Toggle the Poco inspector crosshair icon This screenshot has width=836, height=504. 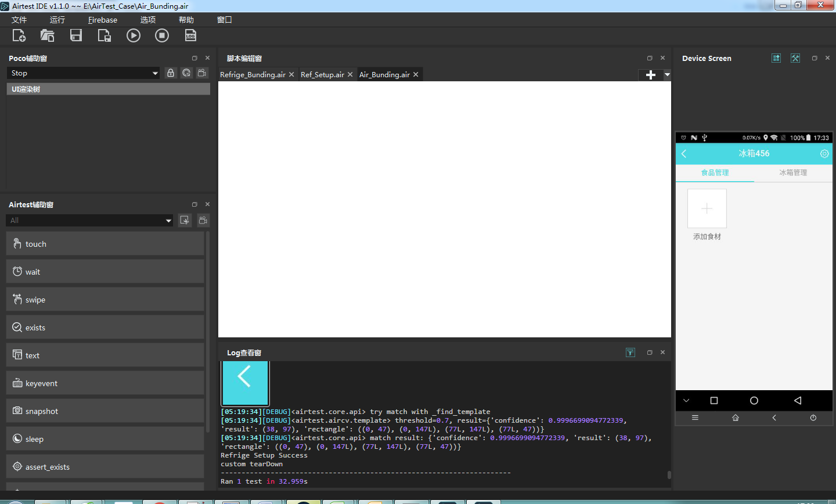point(186,73)
